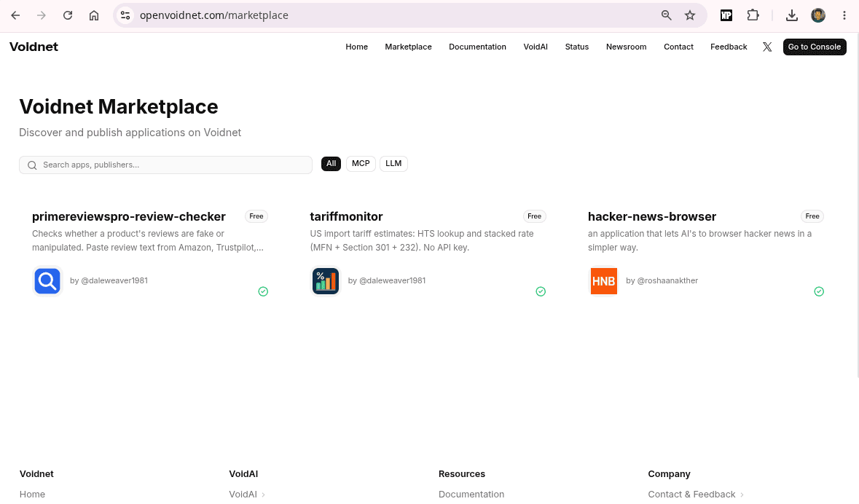Click the Go to Console button
The width and height of the screenshot is (859, 504).
coord(815,47)
